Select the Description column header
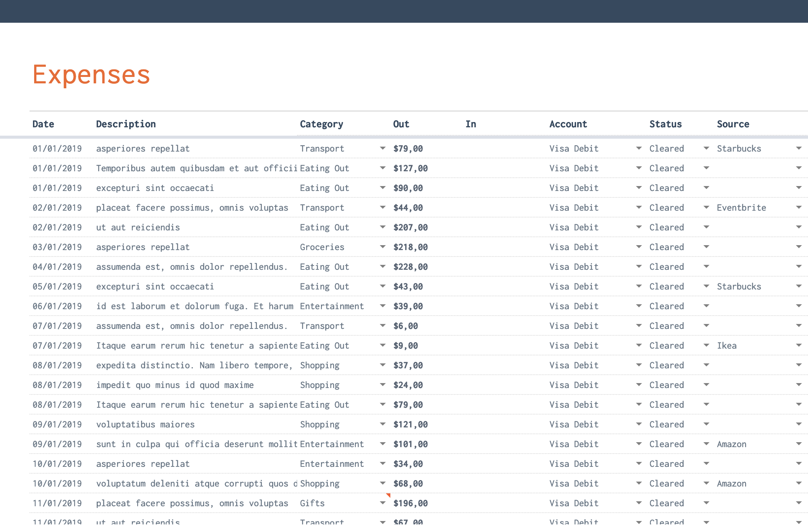This screenshot has width=808, height=532. tap(126, 124)
